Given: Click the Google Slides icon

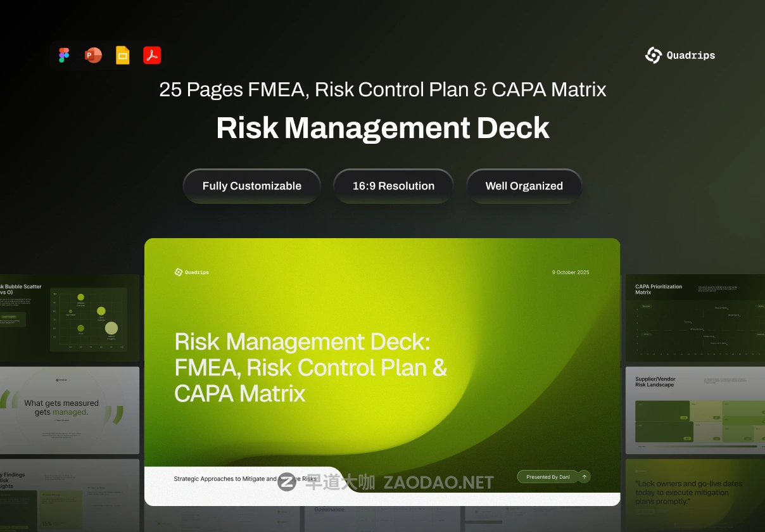Looking at the screenshot, I should pos(122,55).
